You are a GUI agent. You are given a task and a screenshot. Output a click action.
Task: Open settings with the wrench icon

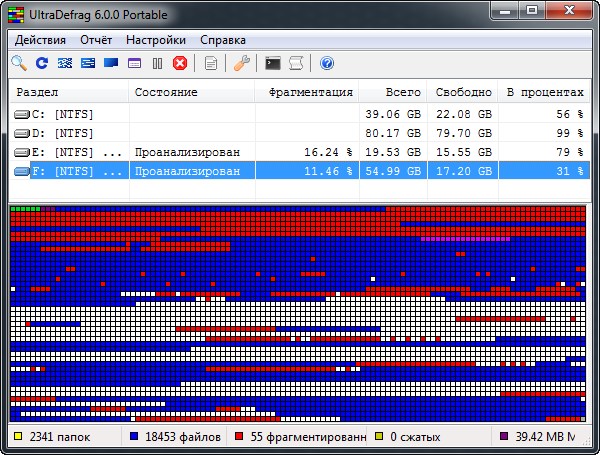point(241,63)
